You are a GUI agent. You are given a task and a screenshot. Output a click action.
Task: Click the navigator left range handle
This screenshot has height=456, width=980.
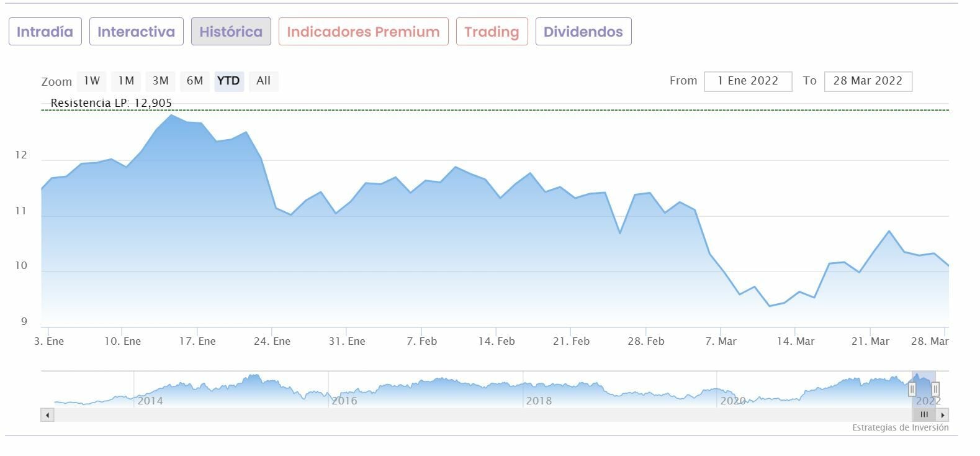click(x=912, y=389)
